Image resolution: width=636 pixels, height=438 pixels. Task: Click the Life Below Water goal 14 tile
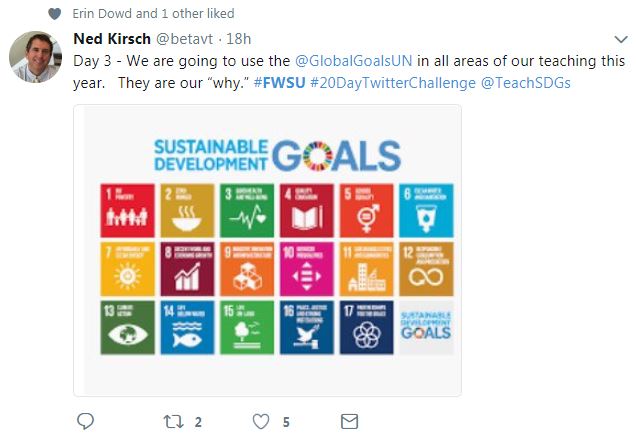(187, 327)
